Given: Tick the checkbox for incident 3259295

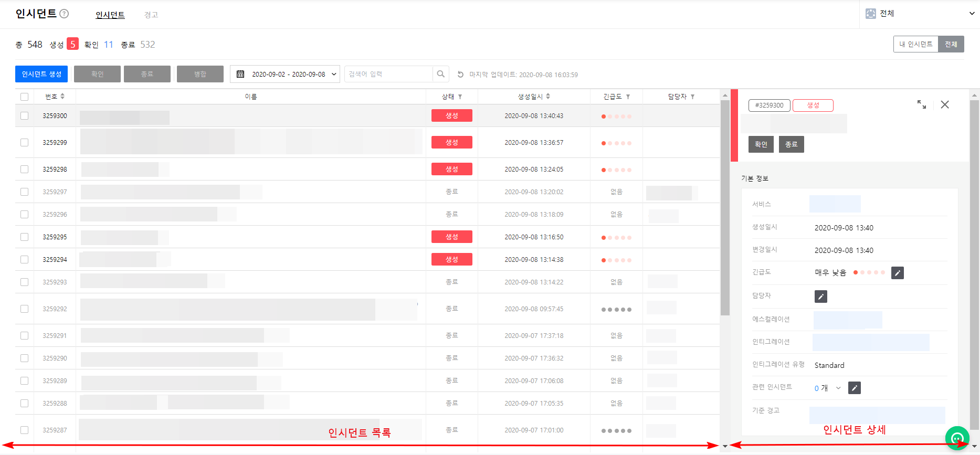Looking at the screenshot, I should click(x=24, y=237).
